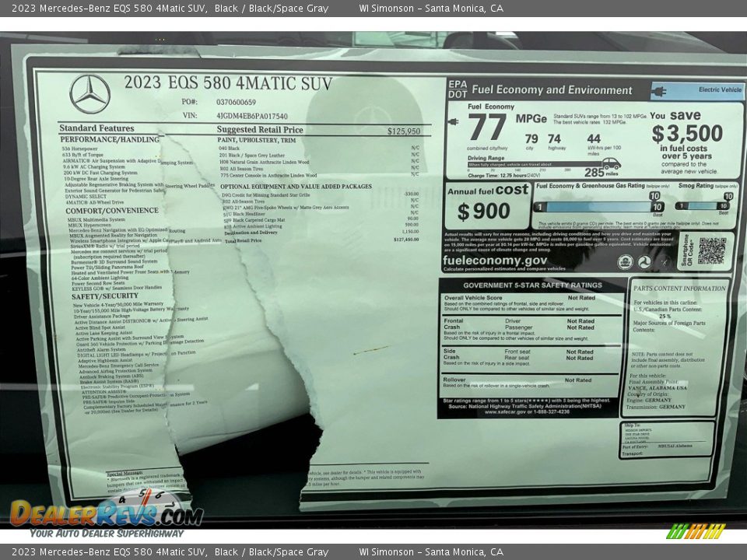Click the Annual fuel cost $900
The width and height of the screenshot is (747, 560).
[484, 212]
